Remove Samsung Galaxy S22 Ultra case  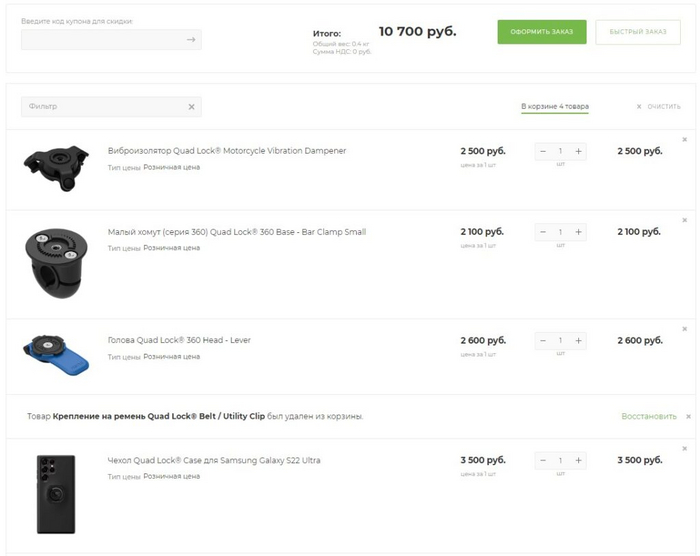point(685,449)
